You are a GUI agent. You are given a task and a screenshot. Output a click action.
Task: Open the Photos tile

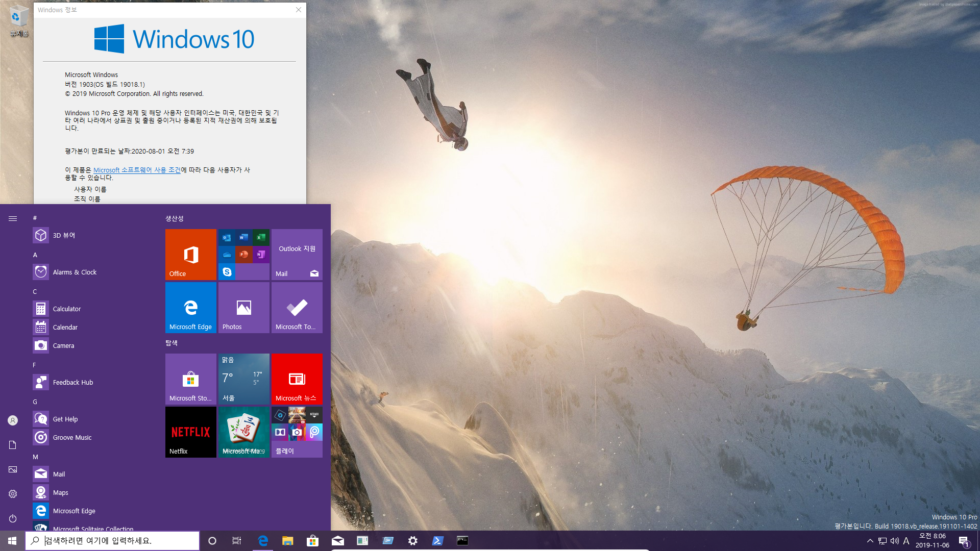pyautogui.click(x=243, y=307)
